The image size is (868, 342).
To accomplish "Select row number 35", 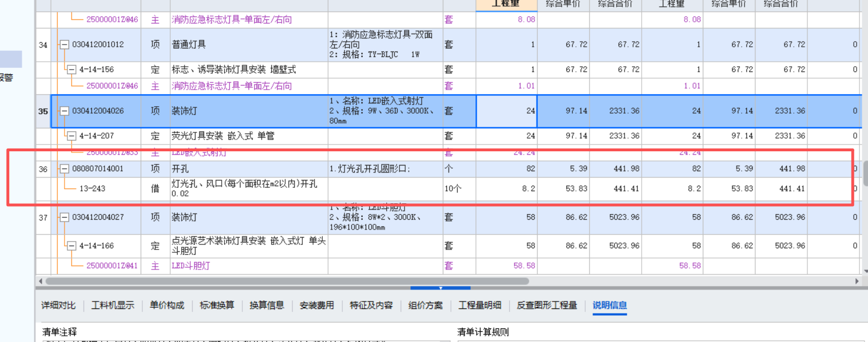I will 43,111.
